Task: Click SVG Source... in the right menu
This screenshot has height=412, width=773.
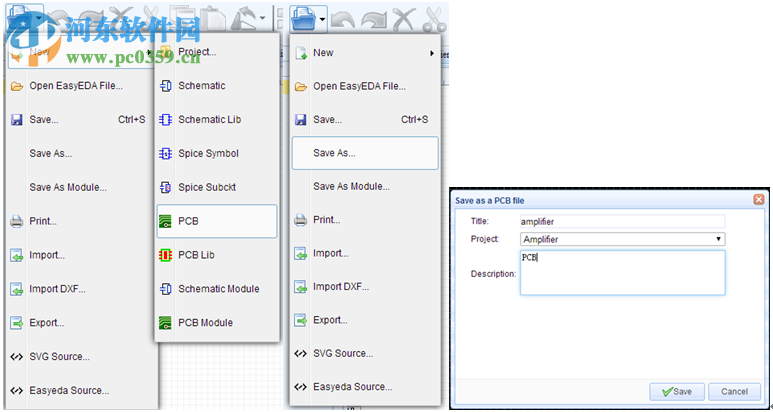Action: point(365,353)
